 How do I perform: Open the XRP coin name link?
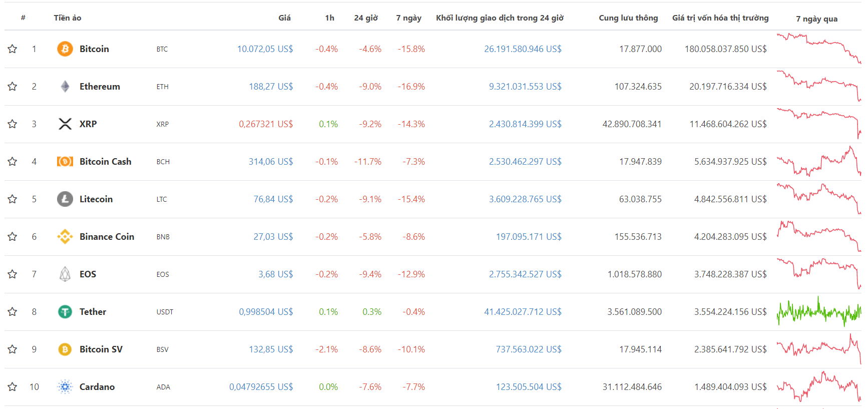coord(88,124)
